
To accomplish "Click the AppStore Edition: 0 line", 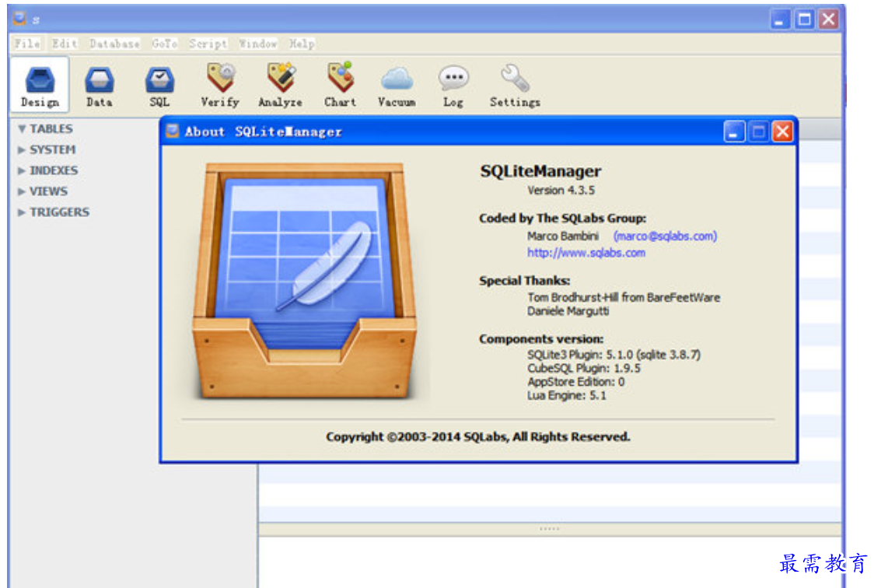I will point(575,382).
